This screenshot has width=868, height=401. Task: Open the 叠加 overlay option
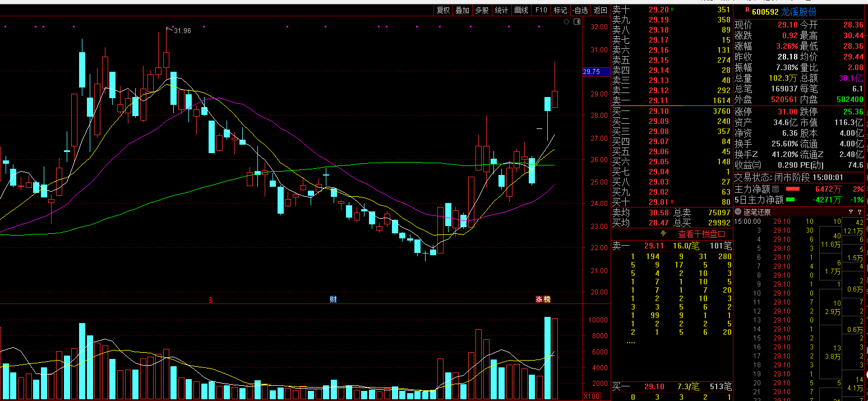pos(463,10)
